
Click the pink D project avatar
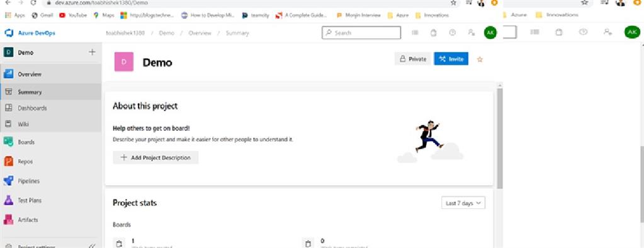[123, 62]
